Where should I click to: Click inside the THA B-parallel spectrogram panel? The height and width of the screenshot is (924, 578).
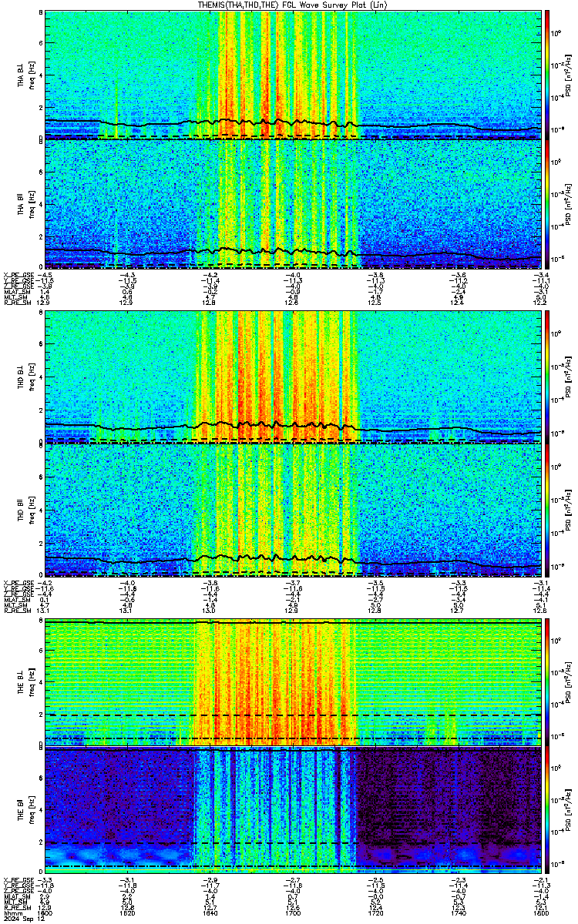293,204
